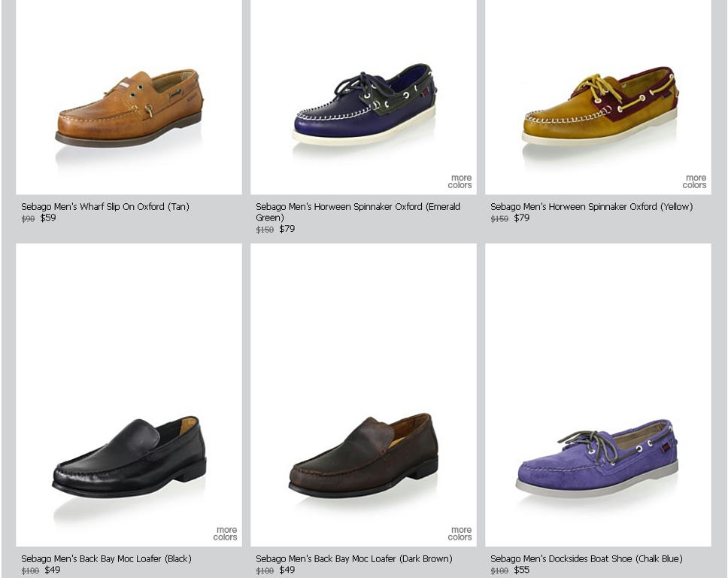The height and width of the screenshot is (578, 728).
Task: Click 'Back Bay Moc Loafer (Dark Brown)' title link
Action: [353, 558]
